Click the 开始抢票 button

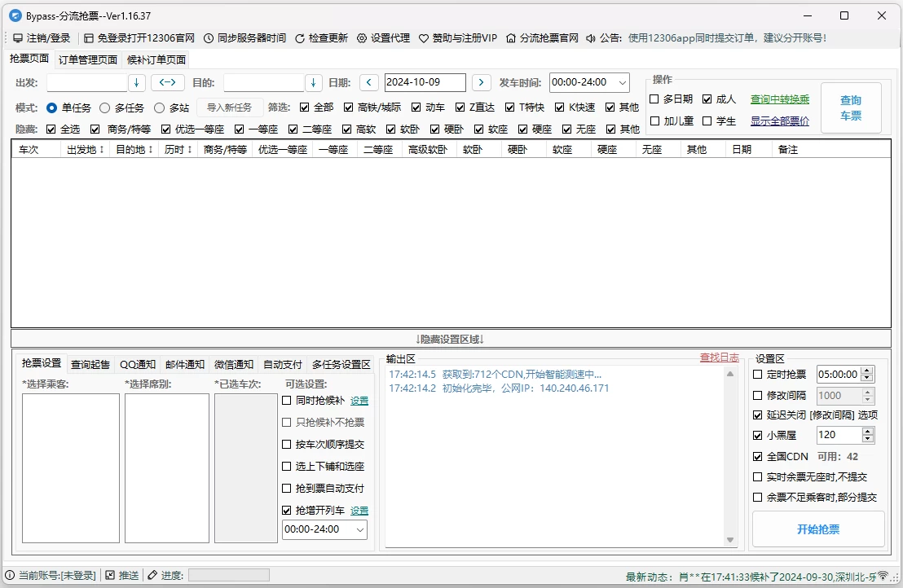click(818, 529)
